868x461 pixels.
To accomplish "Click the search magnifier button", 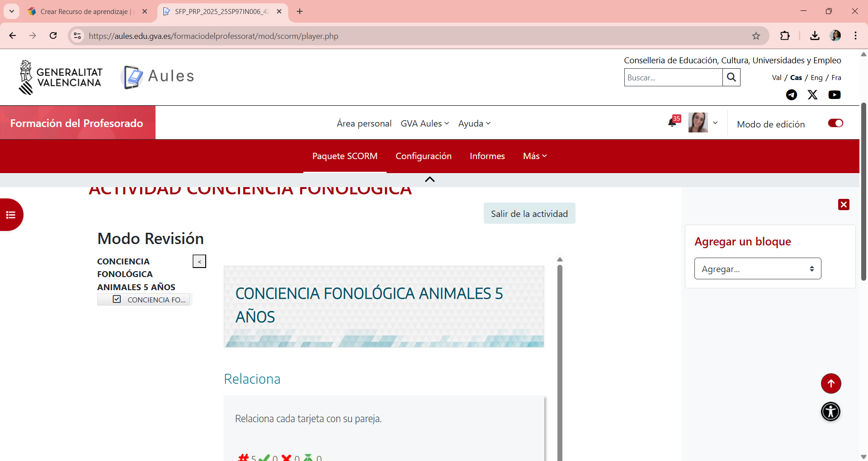I will pos(731,77).
